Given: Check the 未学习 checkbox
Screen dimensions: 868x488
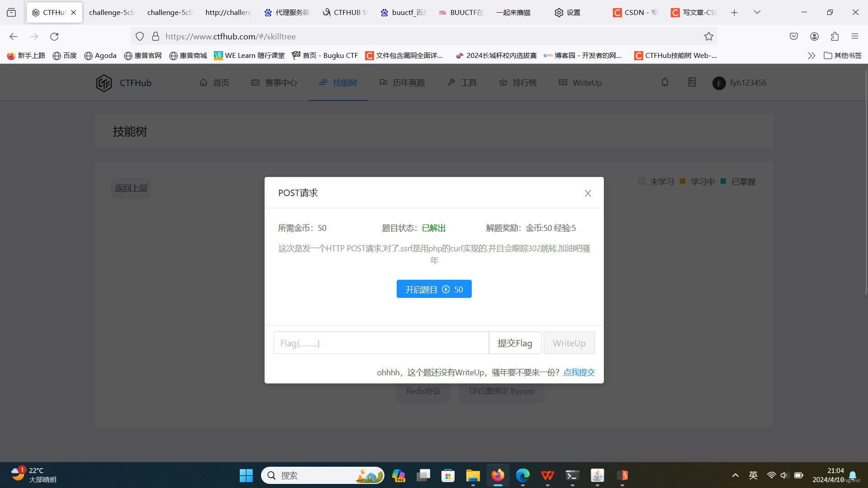Looking at the screenshot, I should (x=641, y=181).
